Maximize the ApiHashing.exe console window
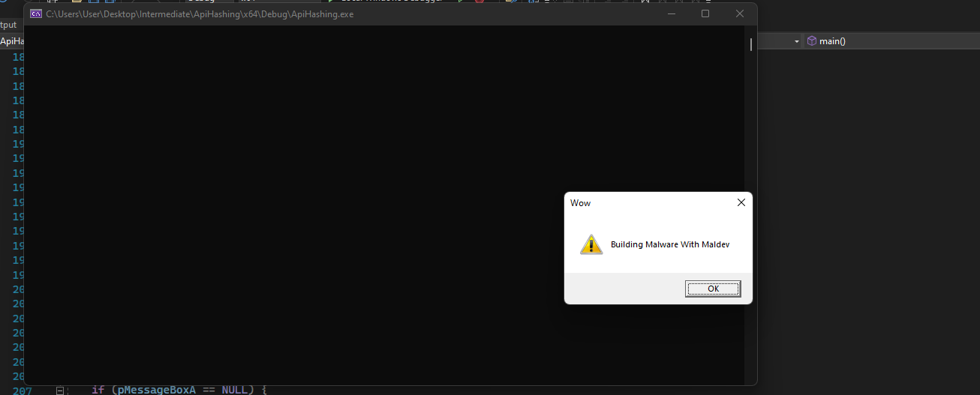980x395 pixels. pos(705,13)
